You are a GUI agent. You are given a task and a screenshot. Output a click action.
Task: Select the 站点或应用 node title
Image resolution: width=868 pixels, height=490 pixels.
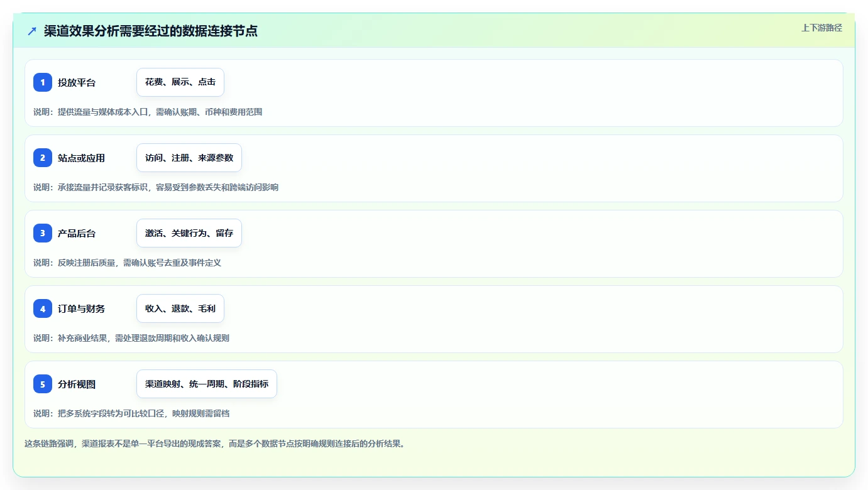81,158
